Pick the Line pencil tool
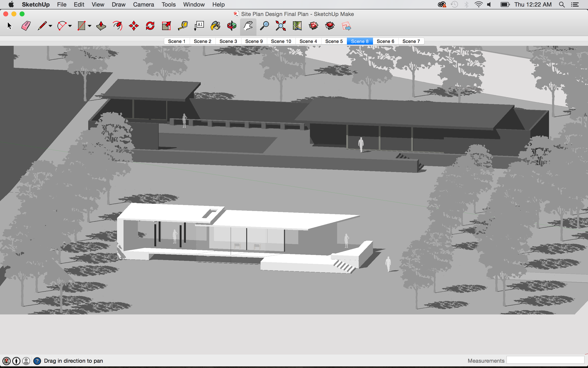Screen dimensions: 588x368 coord(42,26)
